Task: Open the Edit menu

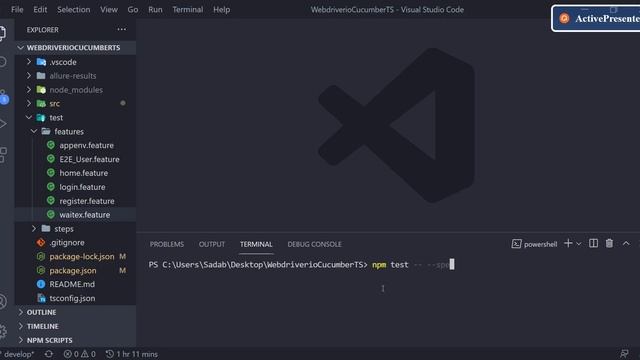Action: pyautogui.click(x=40, y=9)
